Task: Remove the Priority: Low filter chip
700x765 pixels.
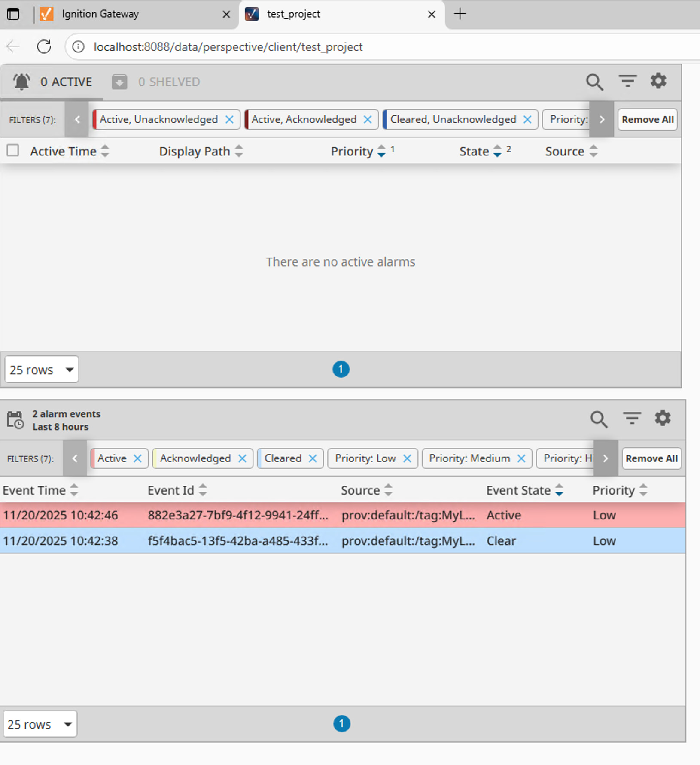Action: pyautogui.click(x=407, y=458)
